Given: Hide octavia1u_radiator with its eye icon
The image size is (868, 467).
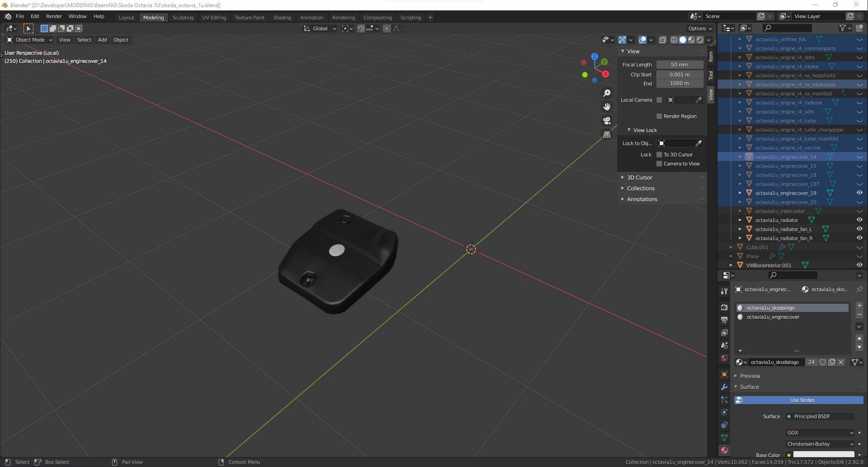Looking at the screenshot, I should 859,220.
